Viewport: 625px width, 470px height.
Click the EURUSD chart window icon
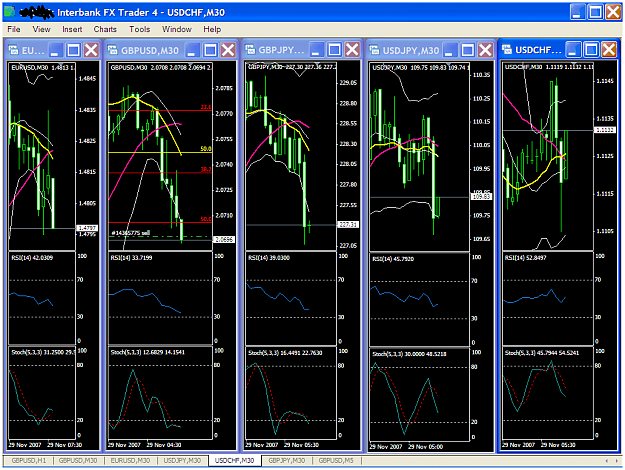tap(13, 50)
